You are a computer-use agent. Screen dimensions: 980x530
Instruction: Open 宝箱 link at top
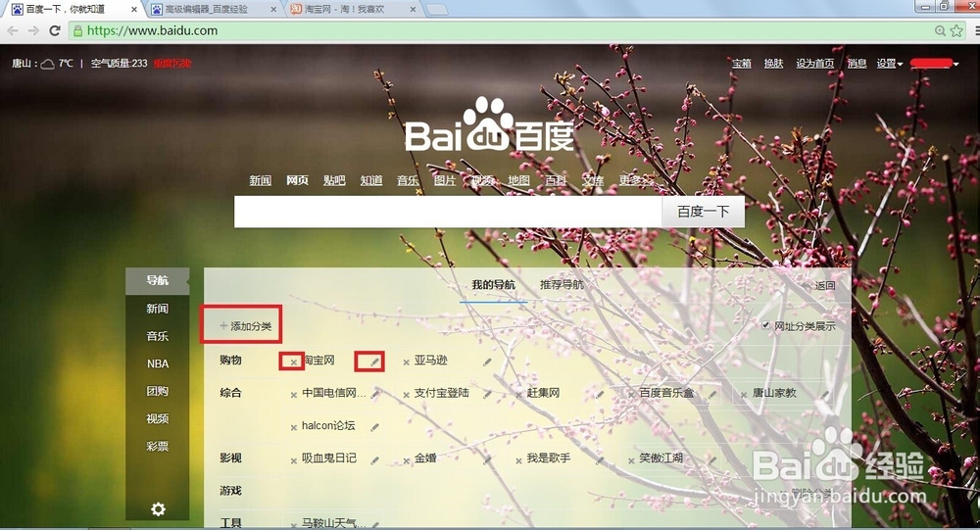click(x=742, y=63)
